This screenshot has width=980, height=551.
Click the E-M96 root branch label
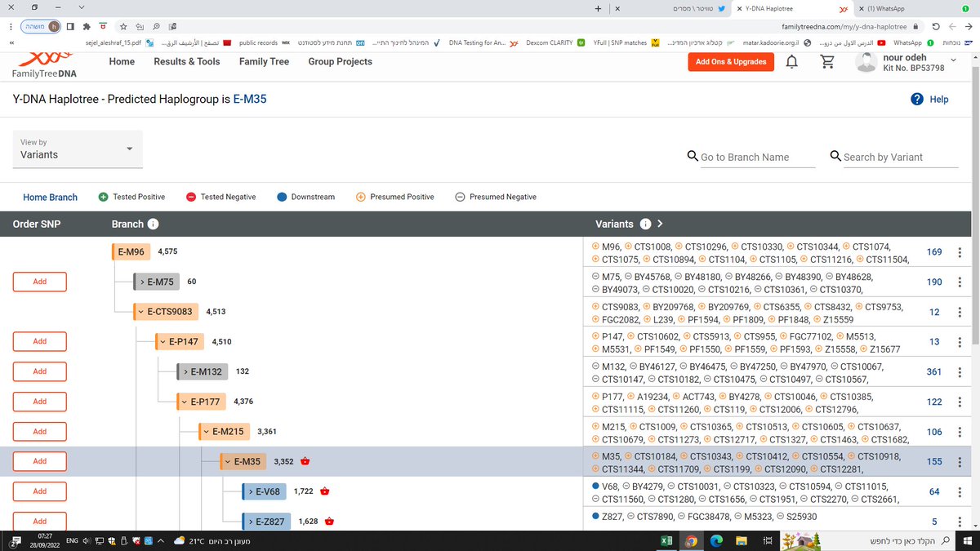131,251
